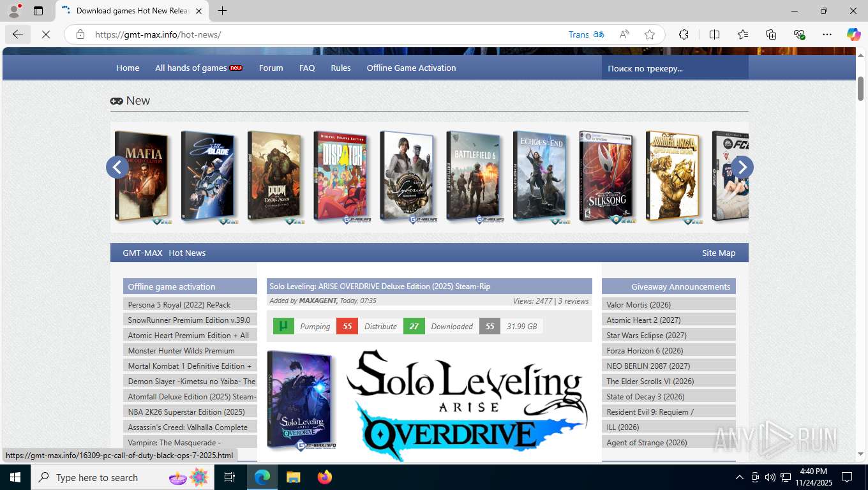Open the tab actions menu icon
Viewport: 868px width, 490px height.
tap(38, 11)
